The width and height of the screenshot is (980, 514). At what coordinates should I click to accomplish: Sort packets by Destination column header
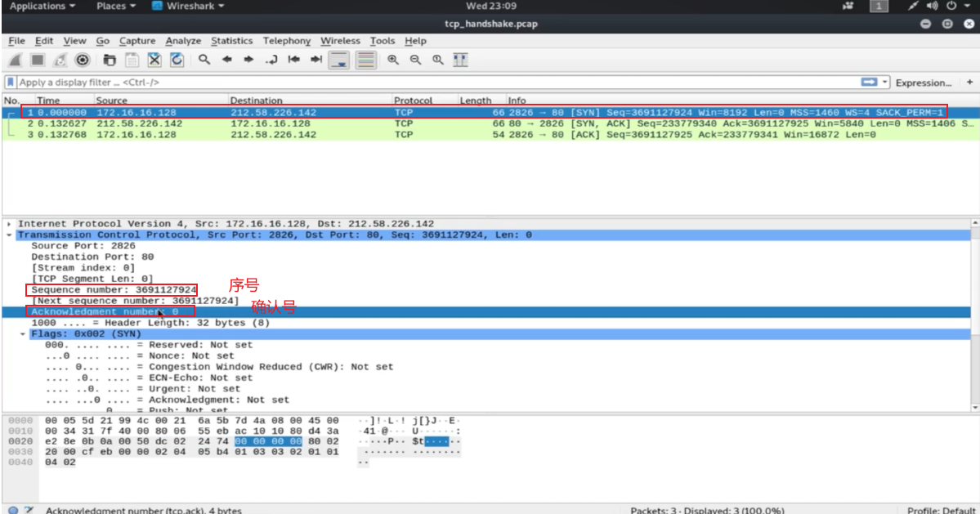tap(310, 101)
